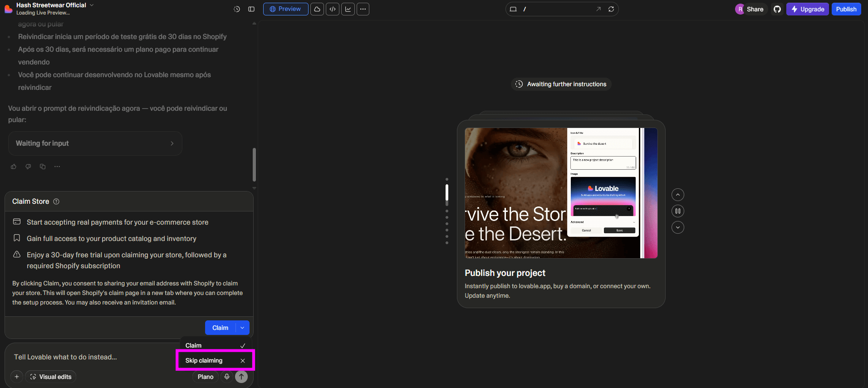Pause the tips carousel
Image resolution: width=868 pixels, height=388 pixels.
[x=678, y=211]
